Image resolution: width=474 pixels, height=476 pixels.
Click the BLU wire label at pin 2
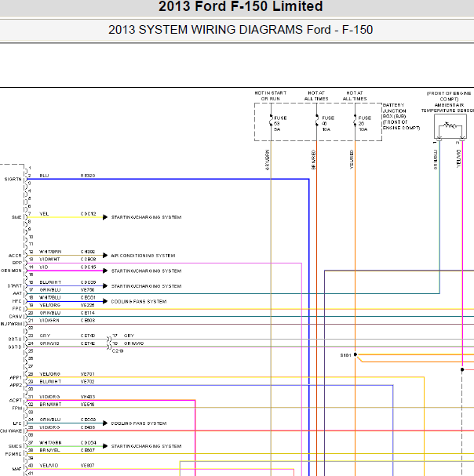coord(44,176)
